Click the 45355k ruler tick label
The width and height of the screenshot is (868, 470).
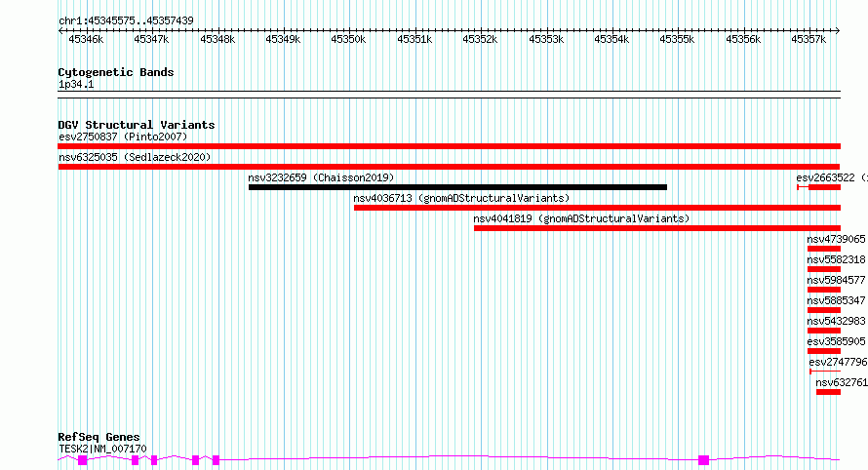pyautogui.click(x=677, y=40)
